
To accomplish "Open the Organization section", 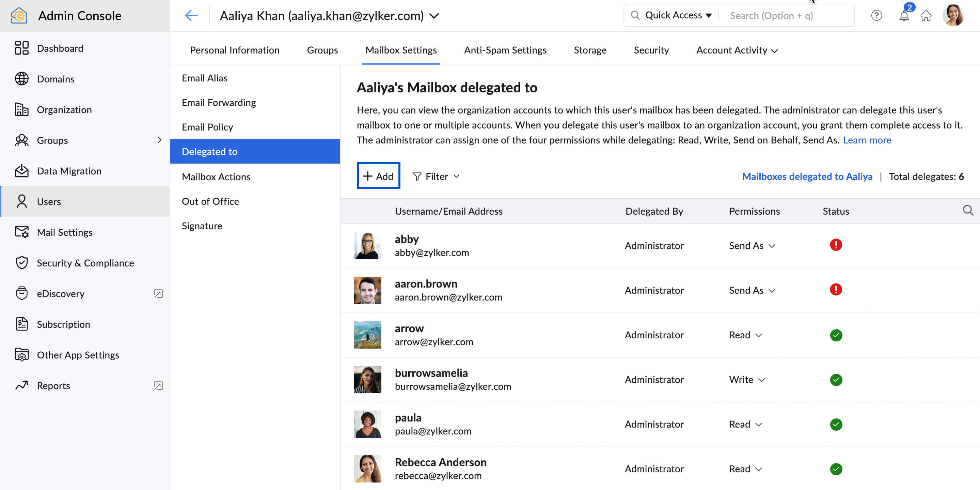I will point(64,109).
